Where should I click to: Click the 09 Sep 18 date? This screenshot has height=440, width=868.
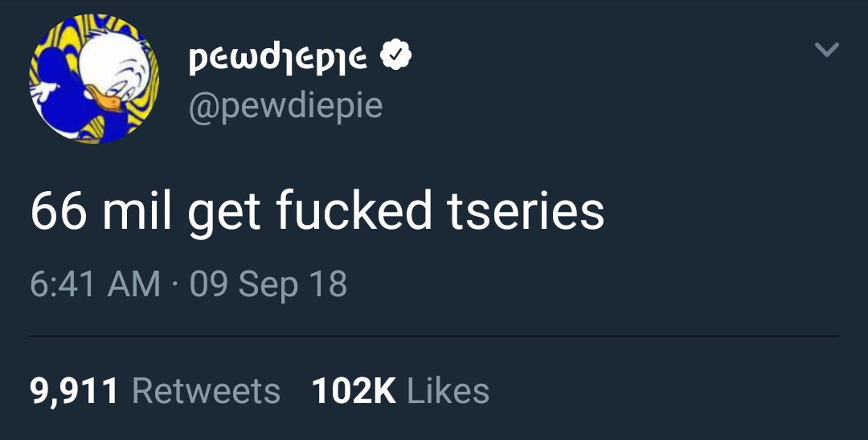coord(268,285)
